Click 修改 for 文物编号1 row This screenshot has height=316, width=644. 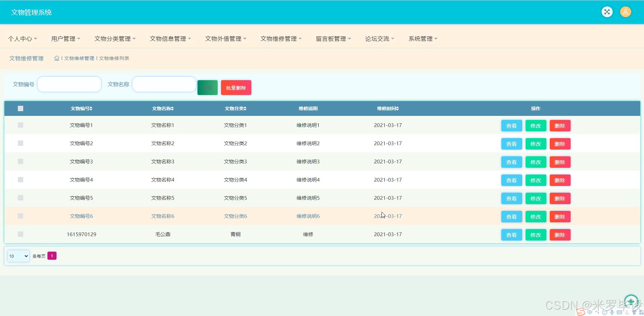536,126
